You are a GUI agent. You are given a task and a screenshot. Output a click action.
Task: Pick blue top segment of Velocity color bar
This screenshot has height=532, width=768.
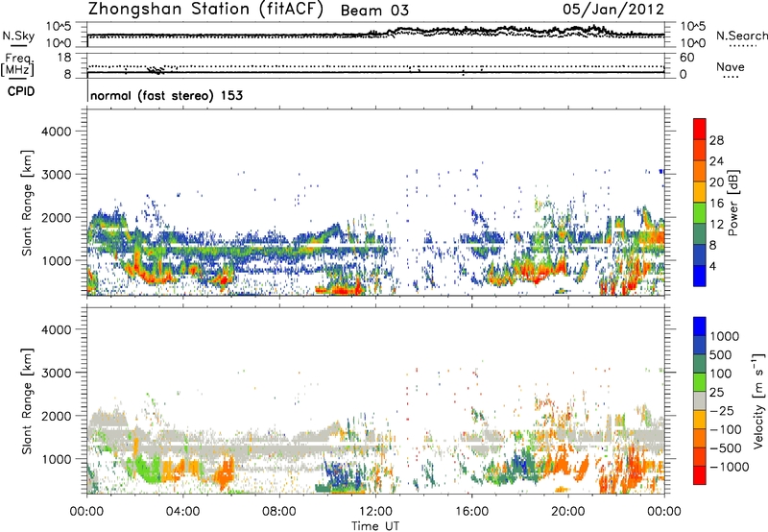(x=700, y=326)
